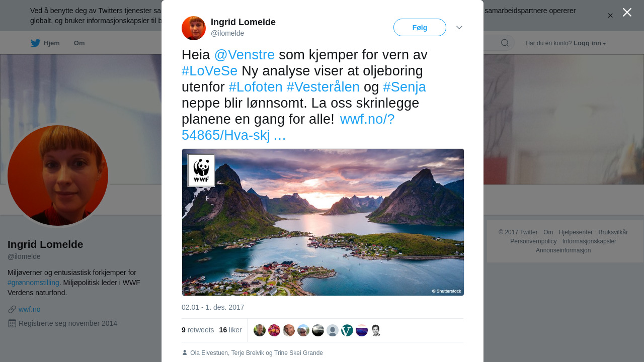The width and height of the screenshot is (644, 362).
Task: Expand the Logg inn dropdown
Action: (590, 43)
